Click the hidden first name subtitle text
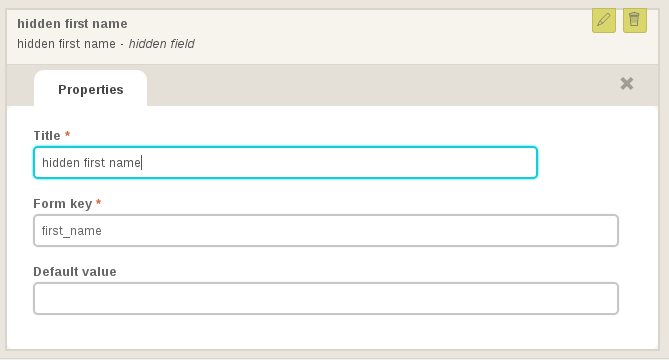The image size is (669, 360). [66, 44]
